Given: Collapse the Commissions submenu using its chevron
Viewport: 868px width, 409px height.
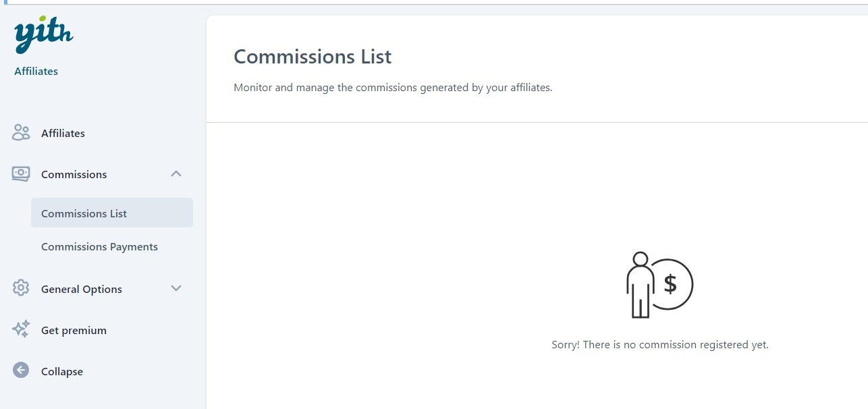Looking at the screenshot, I should coord(176,174).
